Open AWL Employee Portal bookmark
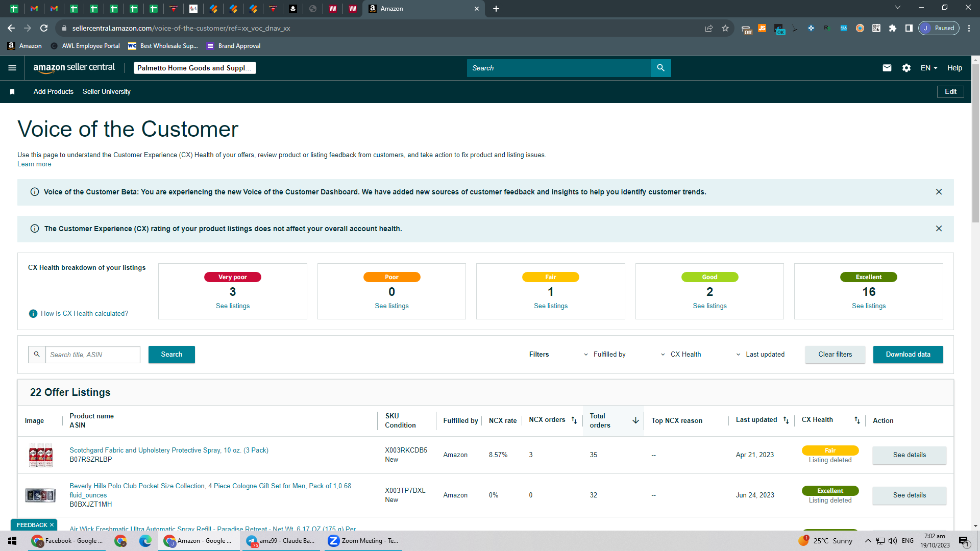 click(85, 46)
